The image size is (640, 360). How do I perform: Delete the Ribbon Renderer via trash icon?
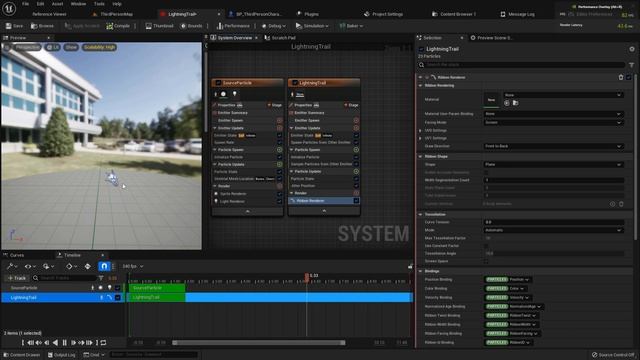coord(621,77)
